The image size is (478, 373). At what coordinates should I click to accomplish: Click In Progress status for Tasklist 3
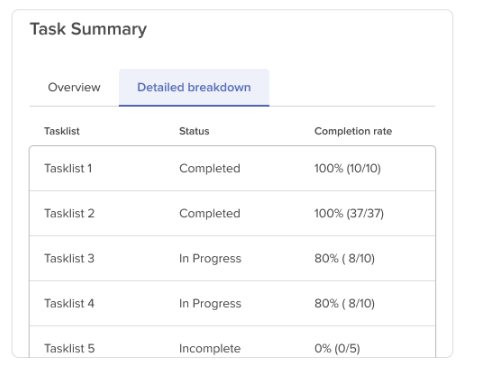[210, 258]
